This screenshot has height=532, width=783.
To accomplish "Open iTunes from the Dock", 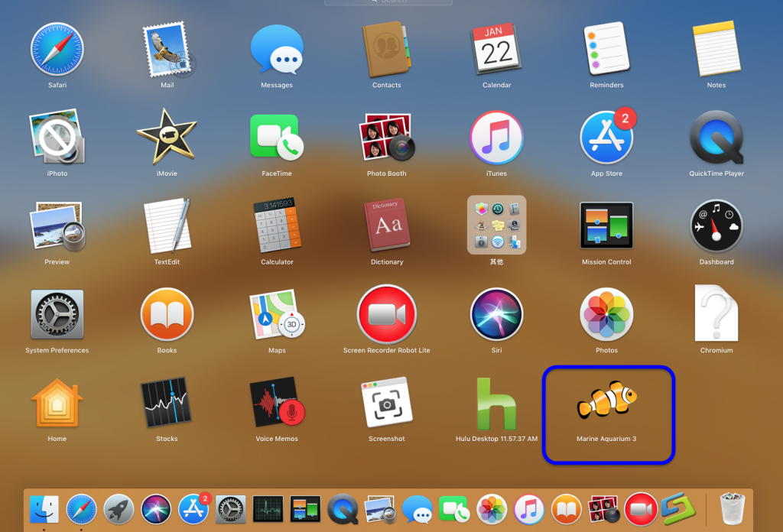I will tap(529, 507).
